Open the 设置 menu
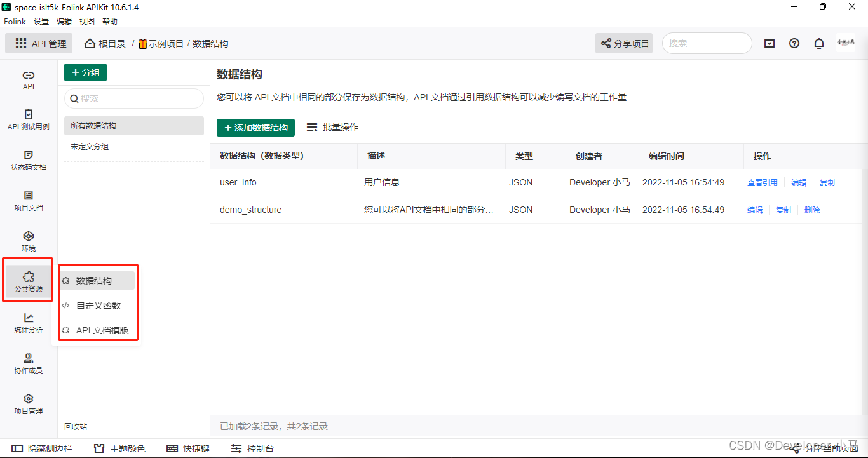This screenshot has width=868, height=458. tap(41, 21)
